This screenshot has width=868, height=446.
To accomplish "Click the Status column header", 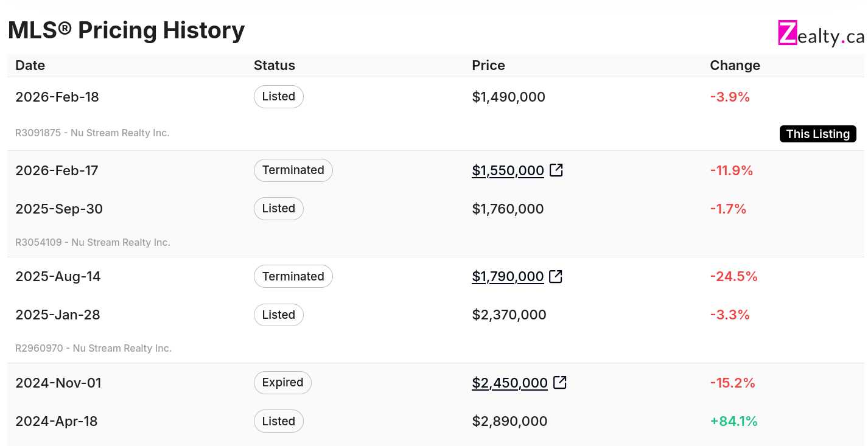I will (274, 66).
